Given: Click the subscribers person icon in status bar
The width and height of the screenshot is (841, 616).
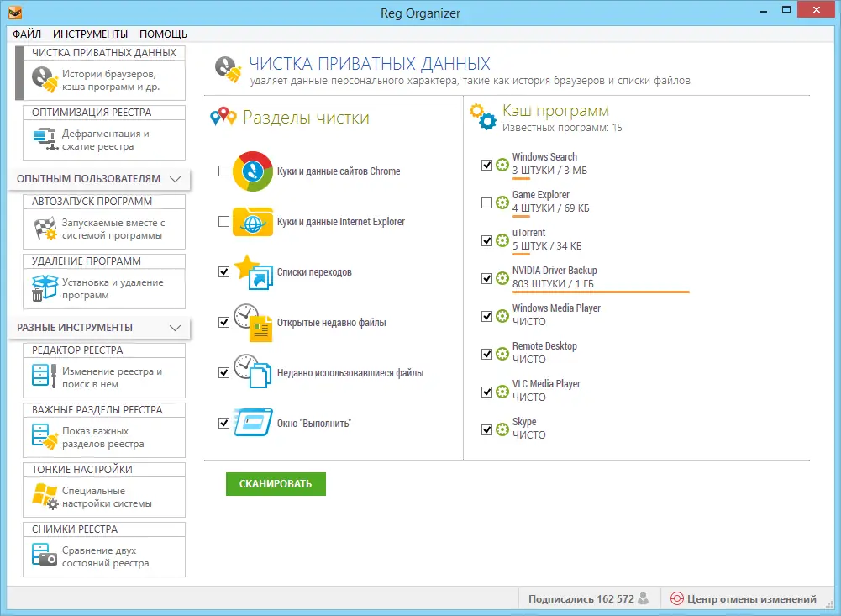Looking at the screenshot, I should coord(644,598).
